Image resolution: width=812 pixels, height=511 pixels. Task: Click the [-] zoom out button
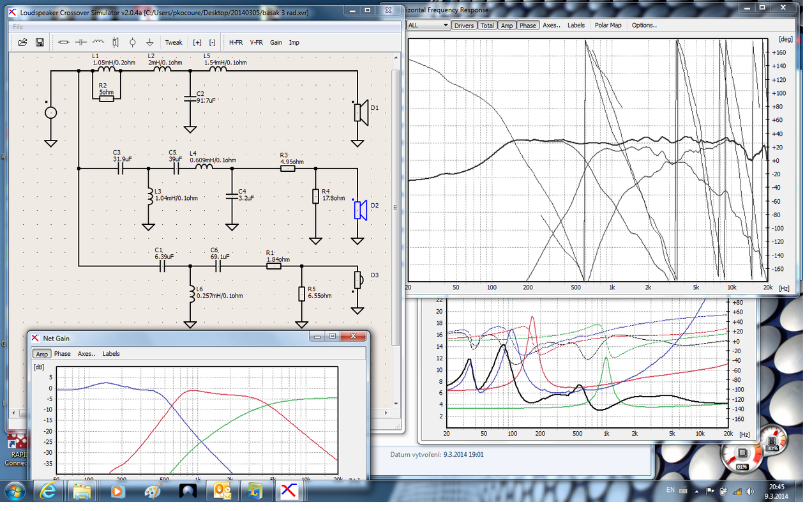tap(212, 43)
